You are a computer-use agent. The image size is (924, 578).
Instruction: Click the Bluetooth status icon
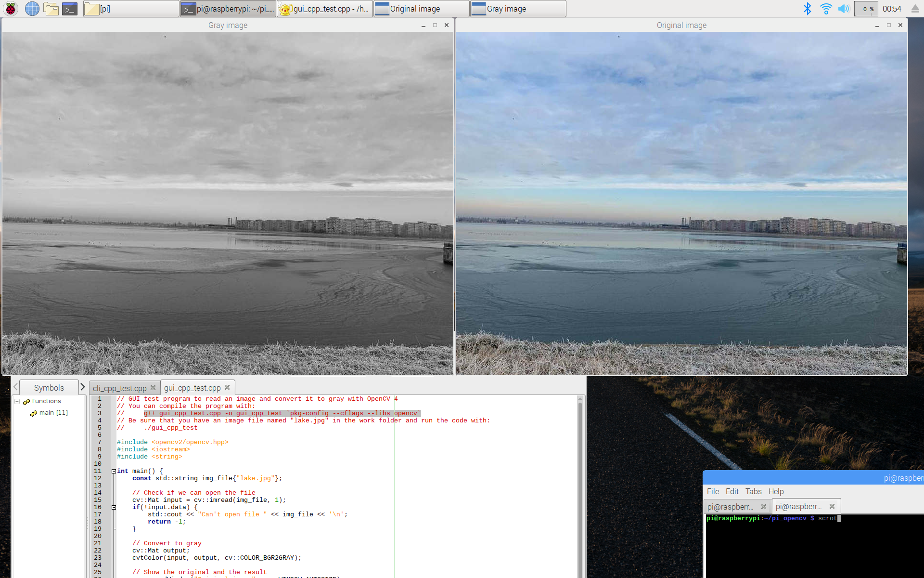806,9
